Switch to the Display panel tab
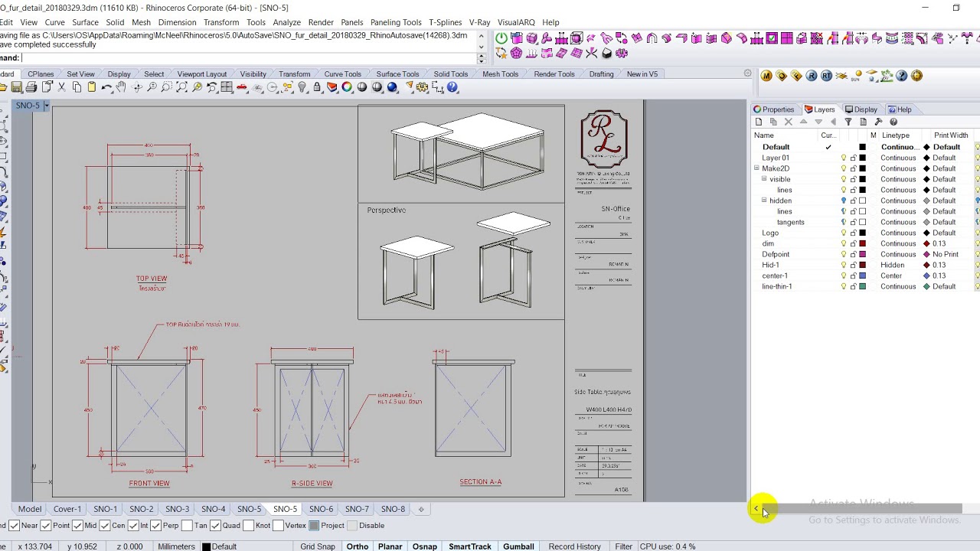980x551 pixels. [861, 109]
